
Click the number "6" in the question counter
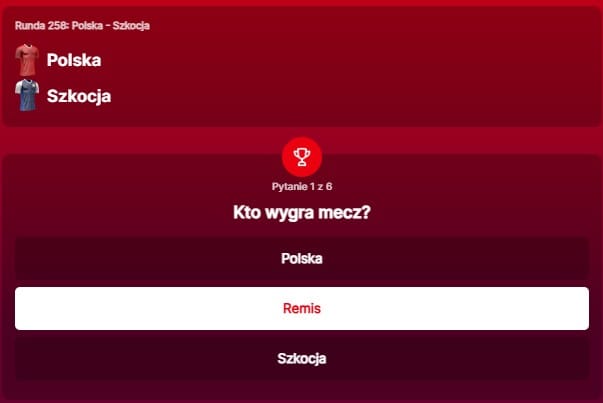coord(328,186)
